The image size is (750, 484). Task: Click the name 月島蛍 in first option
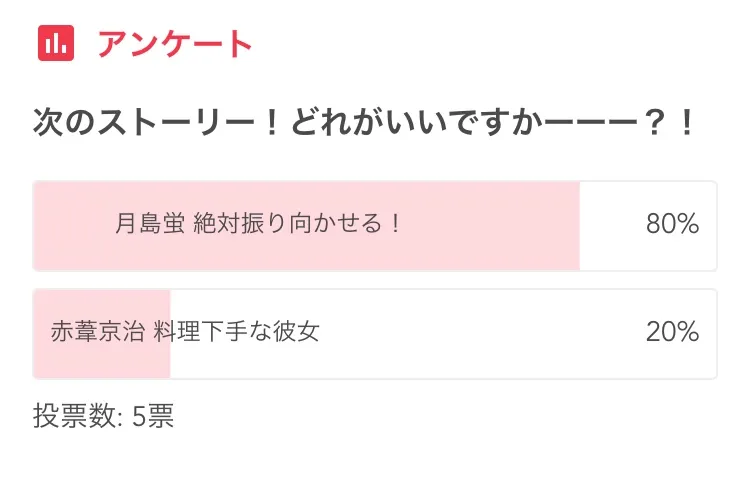(150, 224)
